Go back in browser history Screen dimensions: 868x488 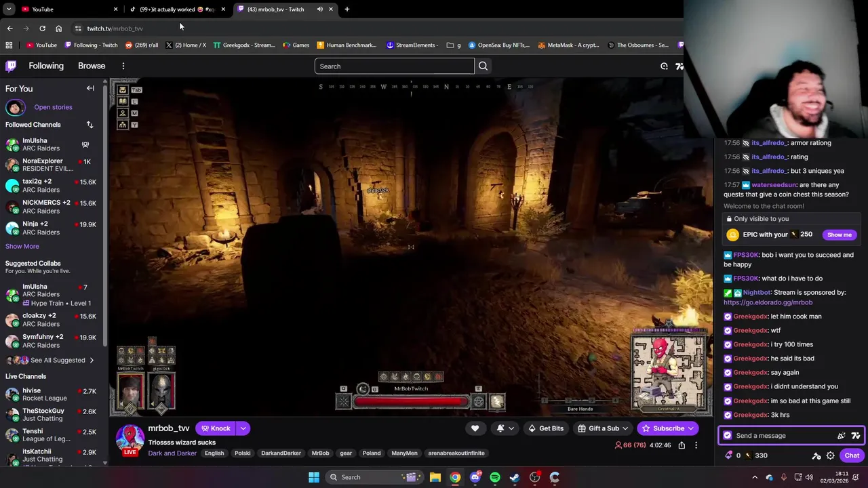tap(9, 28)
